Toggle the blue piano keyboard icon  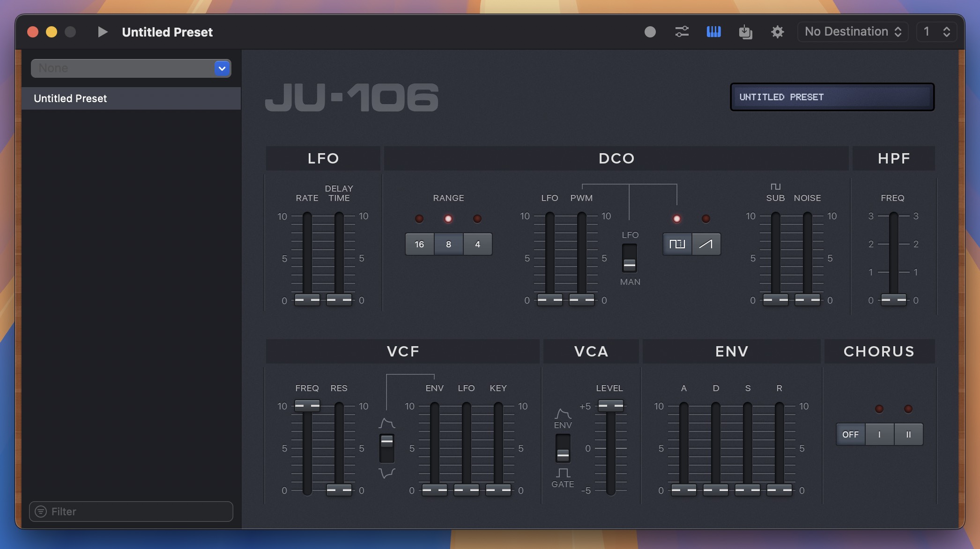point(713,32)
